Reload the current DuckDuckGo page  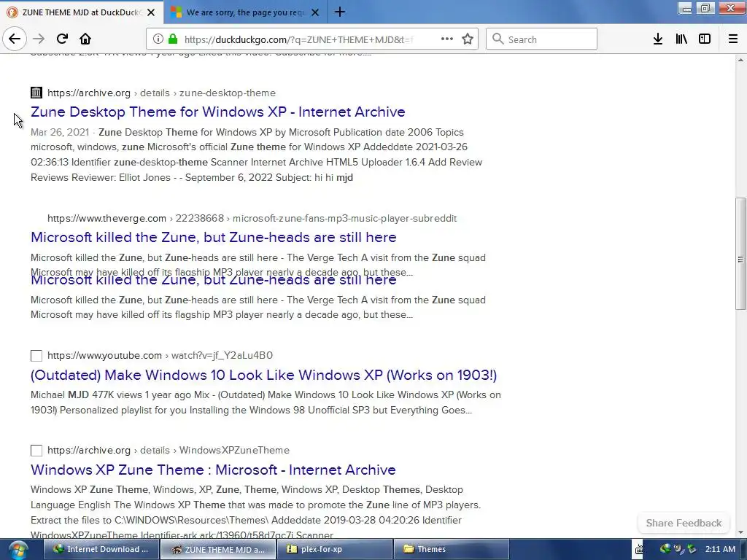(x=62, y=39)
